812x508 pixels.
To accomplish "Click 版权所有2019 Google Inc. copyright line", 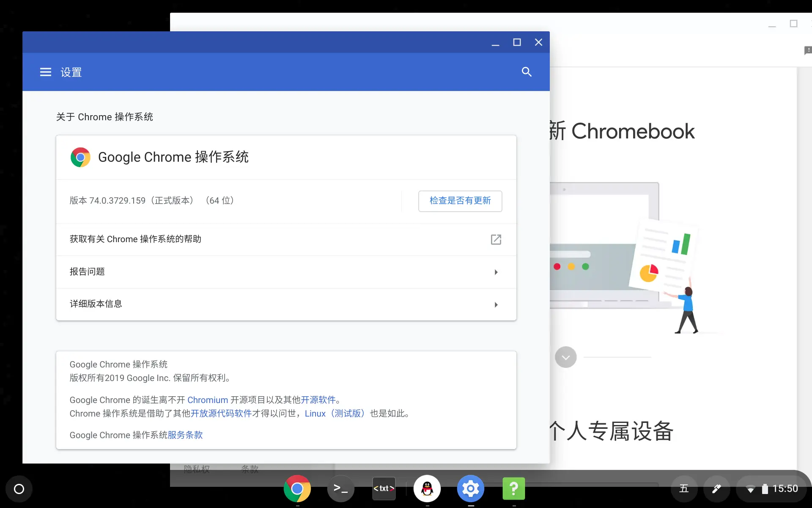I will [150, 378].
